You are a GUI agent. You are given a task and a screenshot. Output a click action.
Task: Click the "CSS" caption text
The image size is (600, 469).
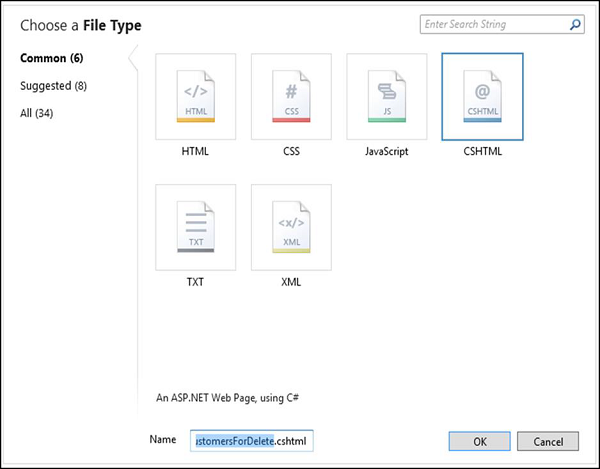point(291,152)
